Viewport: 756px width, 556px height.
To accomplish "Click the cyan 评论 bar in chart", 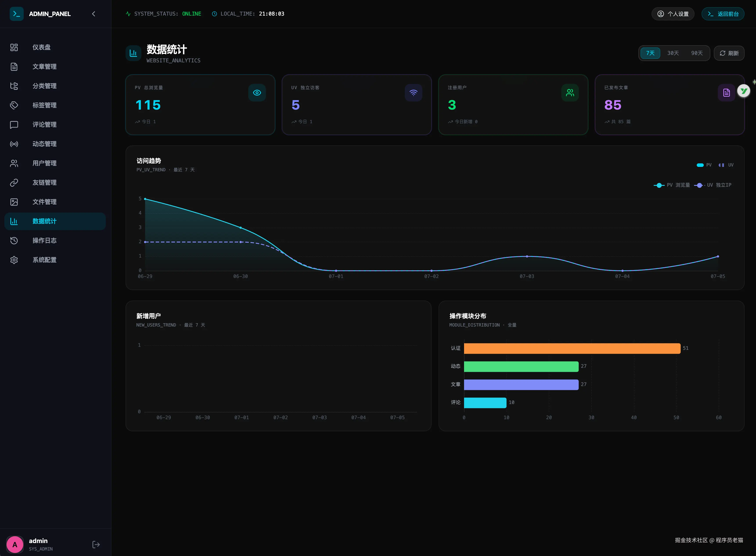I will 485,403.
